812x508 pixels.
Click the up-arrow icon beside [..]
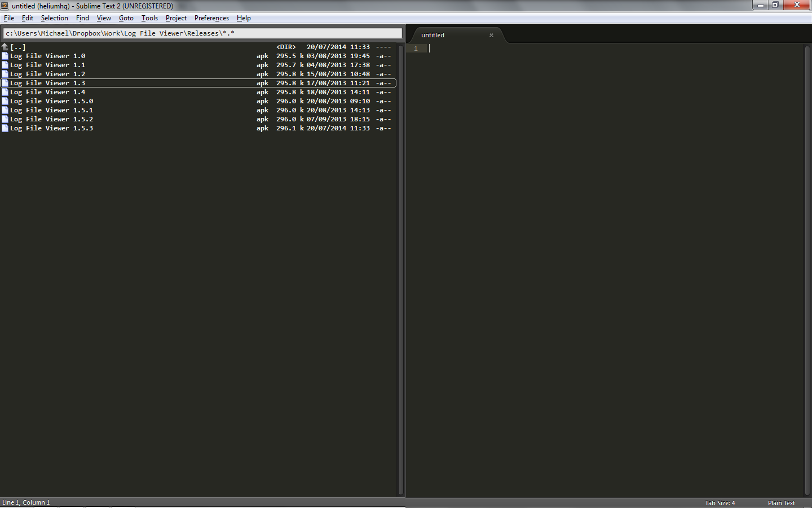(5, 47)
